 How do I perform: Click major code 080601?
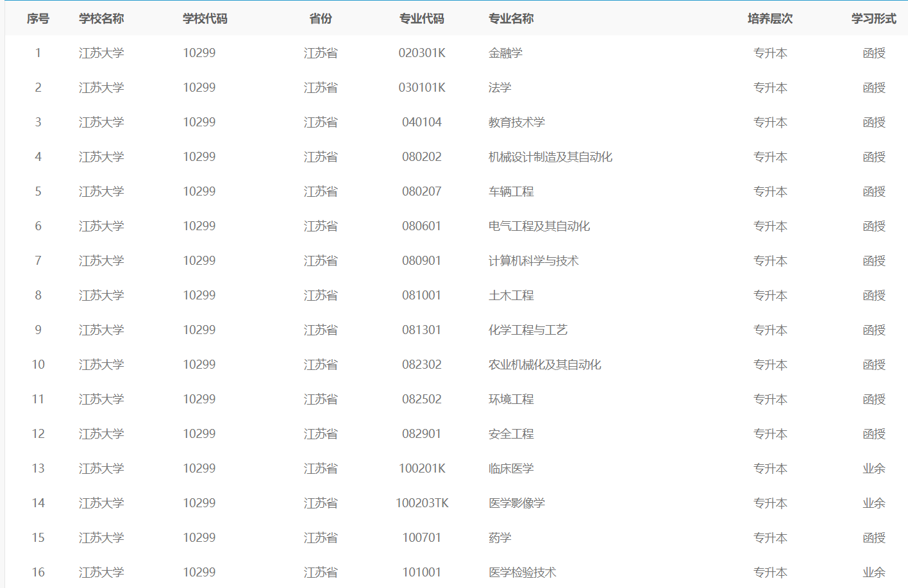tap(422, 226)
